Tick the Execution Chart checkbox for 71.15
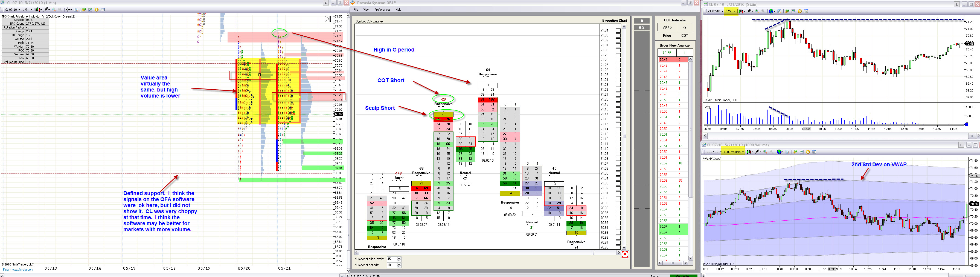Image resolution: width=980 pixels, height=277 pixels. [x=618, y=124]
